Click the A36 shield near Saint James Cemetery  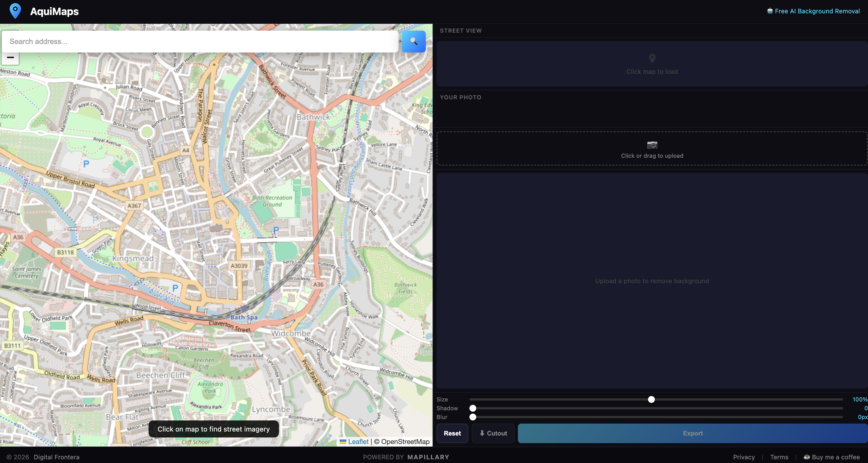point(18,237)
